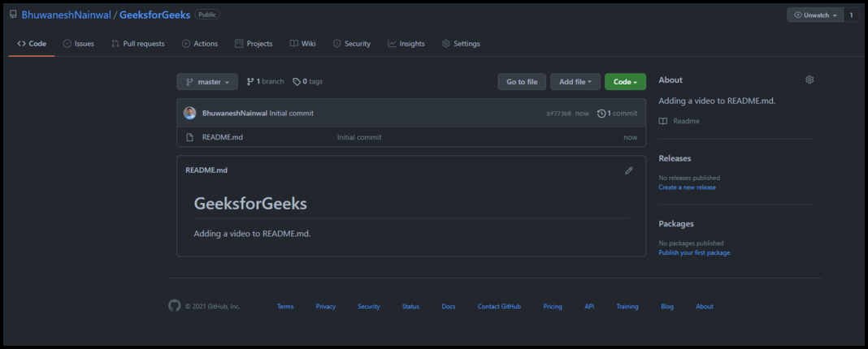Screen dimensions: 868x349
Task: Click the branch icon beside 1 branch
Action: click(250, 81)
